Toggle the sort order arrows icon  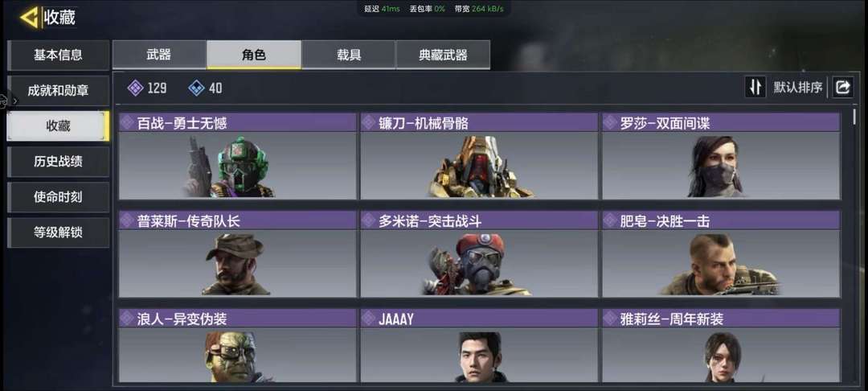pos(755,87)
